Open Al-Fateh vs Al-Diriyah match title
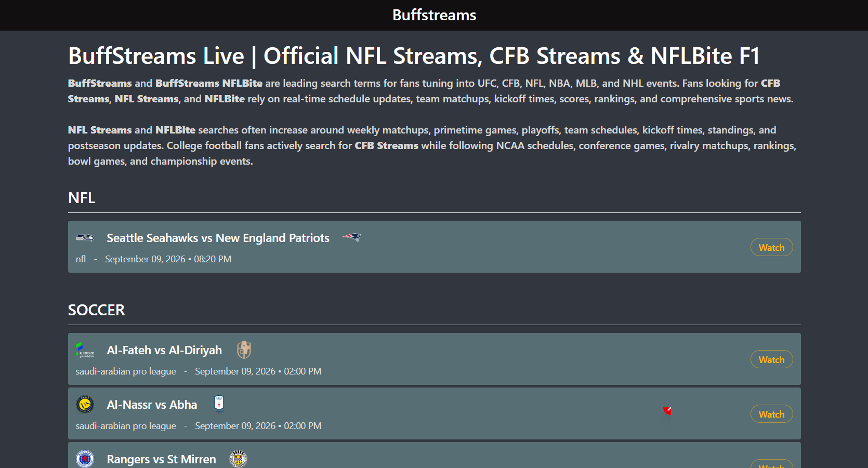This screenshot has width=868, height=468. (164, 350)
